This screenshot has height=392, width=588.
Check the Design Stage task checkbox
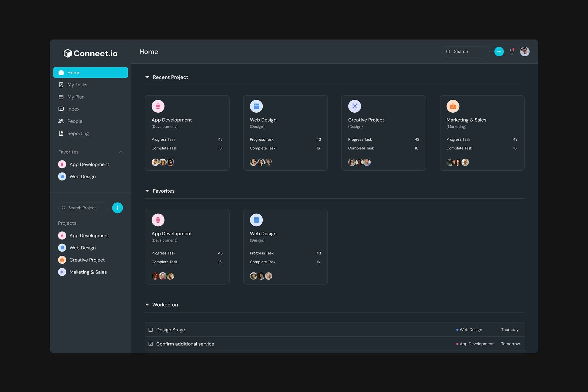click(150, 330)
